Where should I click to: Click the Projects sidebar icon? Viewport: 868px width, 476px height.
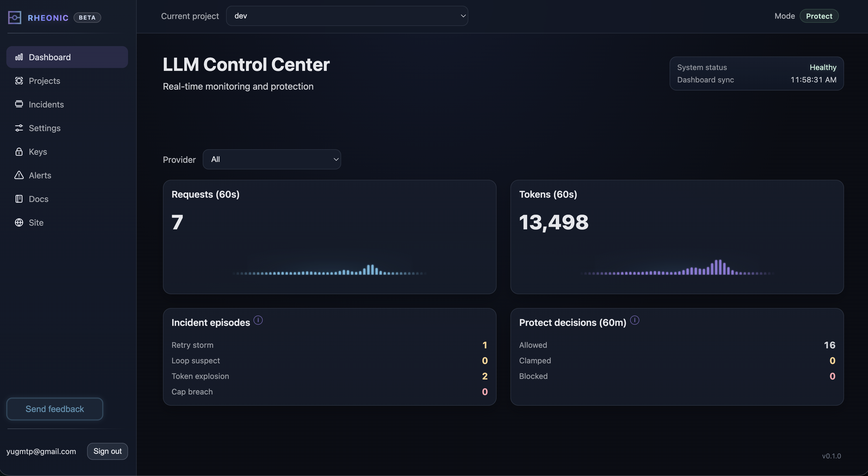19,81
